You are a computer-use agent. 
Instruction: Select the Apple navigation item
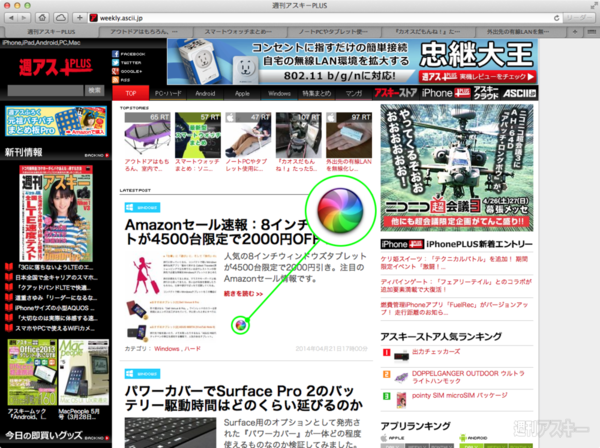(242, 93)
